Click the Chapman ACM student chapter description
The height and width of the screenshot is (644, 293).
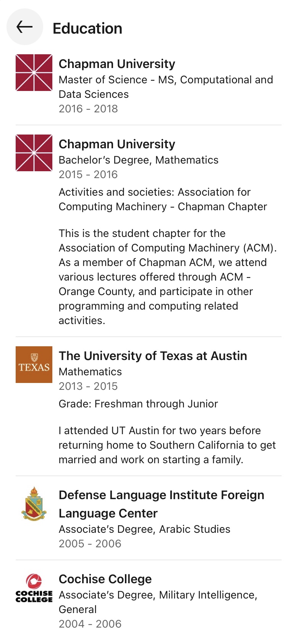pos(167,277)
